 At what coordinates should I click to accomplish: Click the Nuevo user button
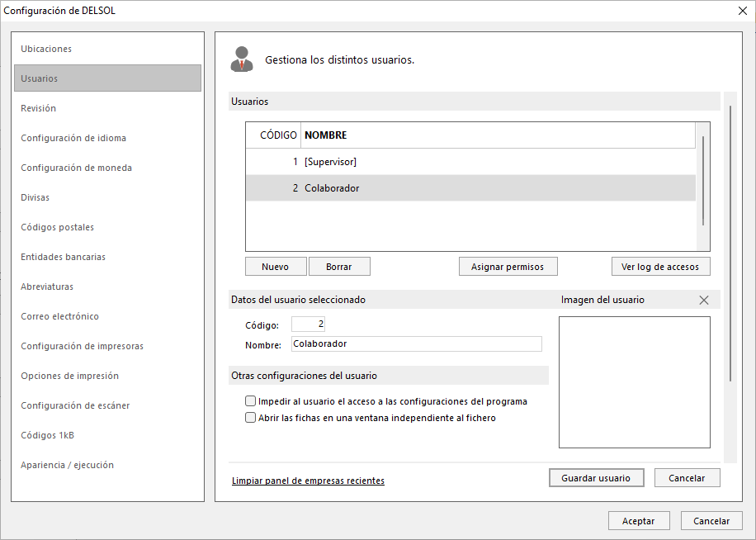(x=276, y=267)
